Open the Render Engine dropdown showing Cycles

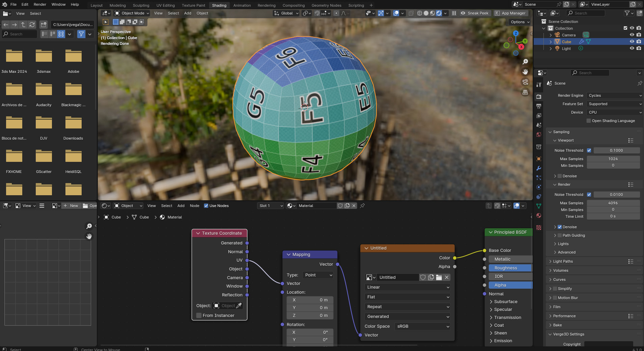(614, 95)
